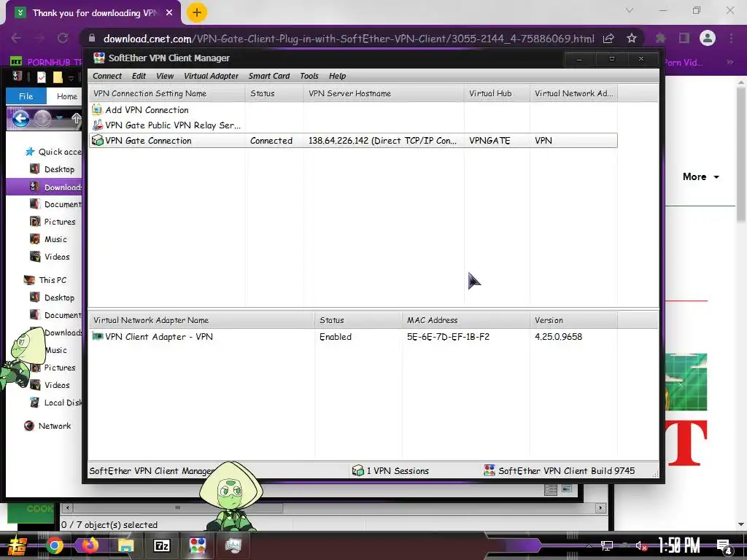The width and height of the screenshot is (747, 560).
Task: Open Home tab in File Explorer
Action: click(66, 96)
